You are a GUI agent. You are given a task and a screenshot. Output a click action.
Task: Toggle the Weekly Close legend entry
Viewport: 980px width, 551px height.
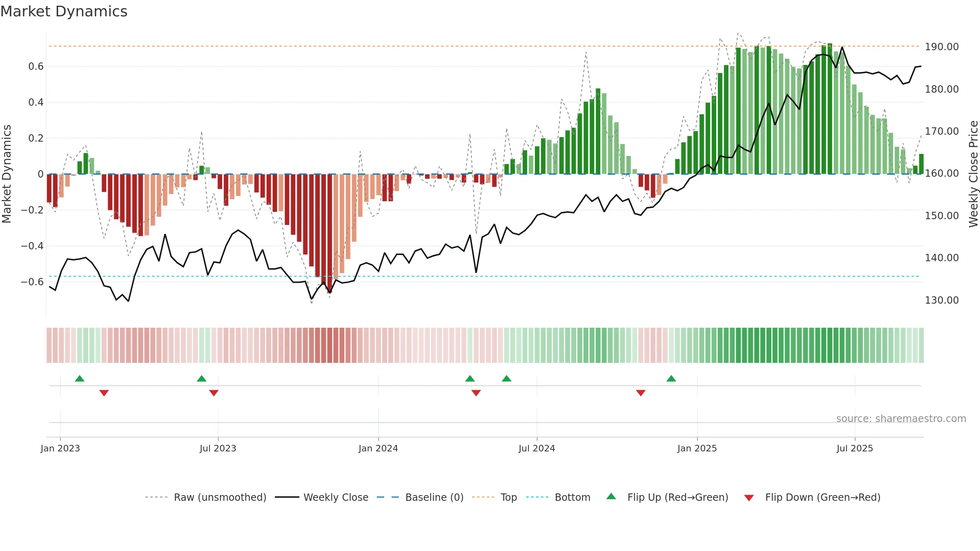tap(322, 497)
